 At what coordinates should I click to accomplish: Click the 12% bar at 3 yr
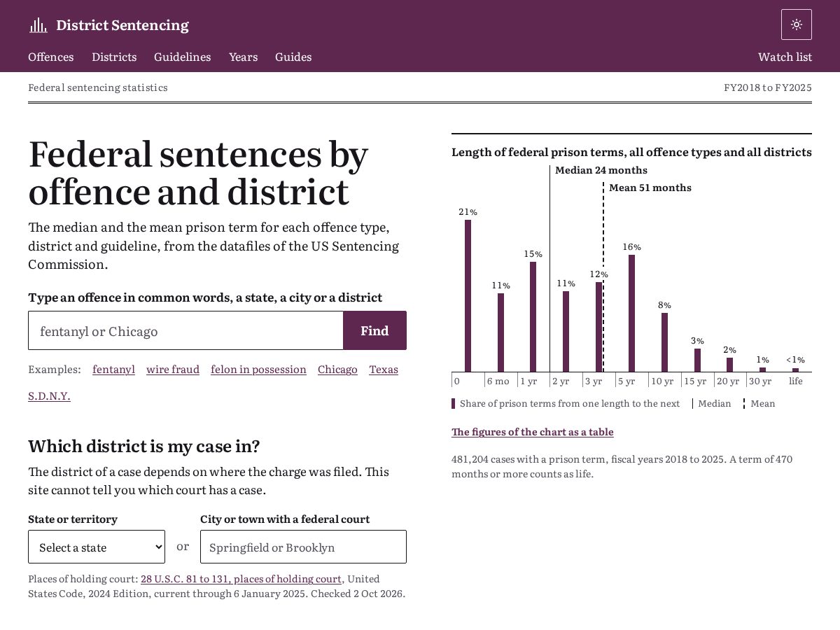coord(598,327)
